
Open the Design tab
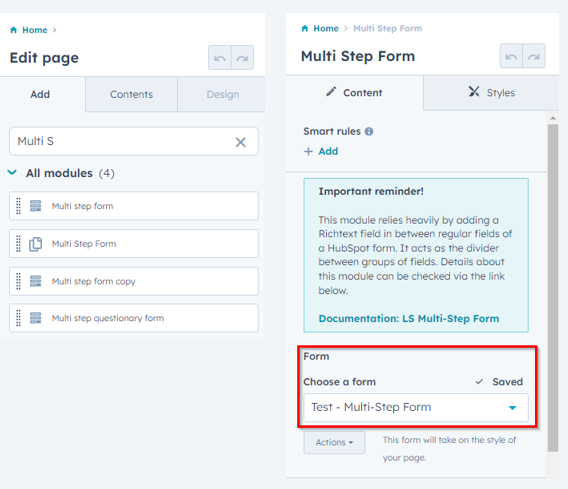click(222, 95)
